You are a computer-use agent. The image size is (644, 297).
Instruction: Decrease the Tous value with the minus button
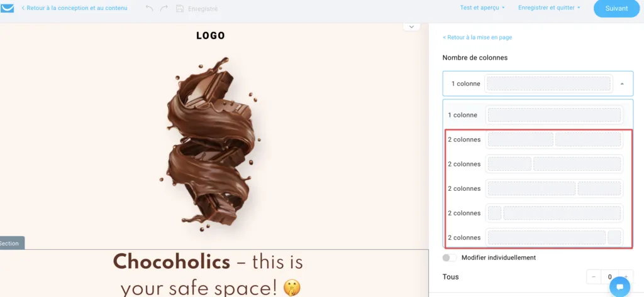[x=594, y=277]
